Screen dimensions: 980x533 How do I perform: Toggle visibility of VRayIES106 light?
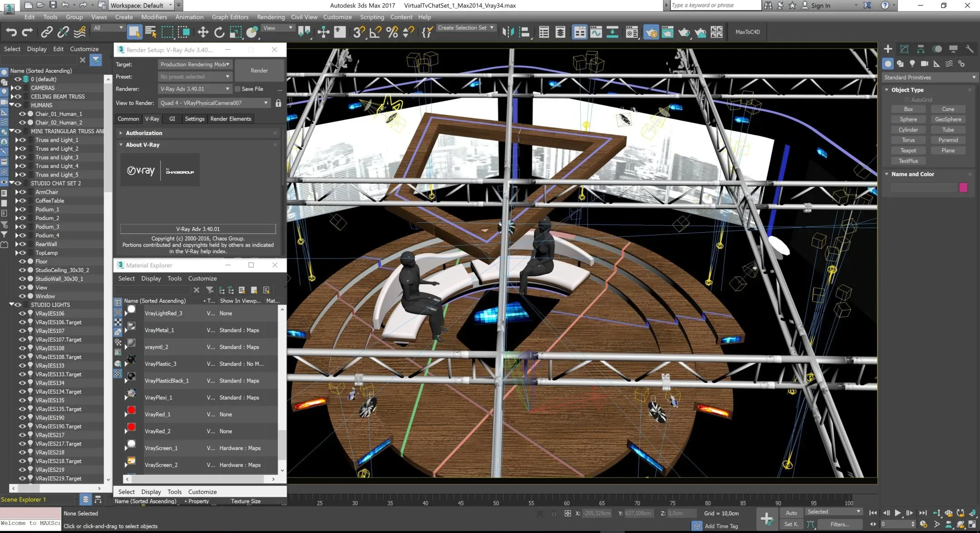pyautogui.click(x=22, y=313)
